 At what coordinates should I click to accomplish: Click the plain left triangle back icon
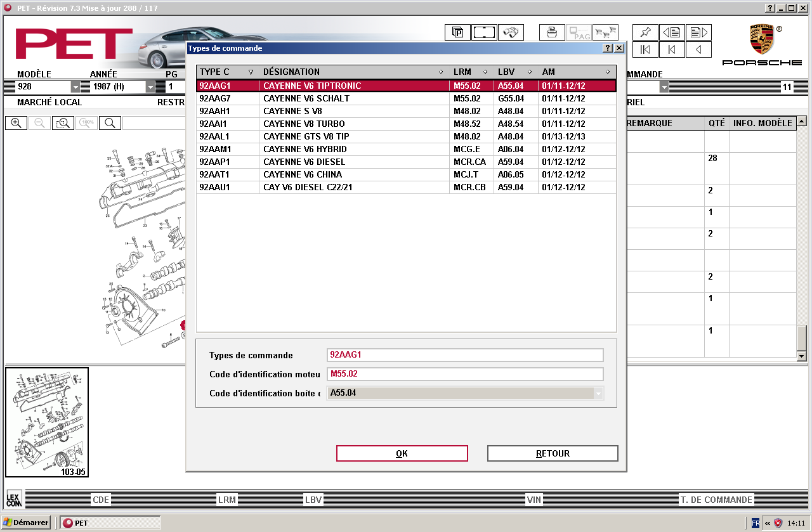(698, 49)
